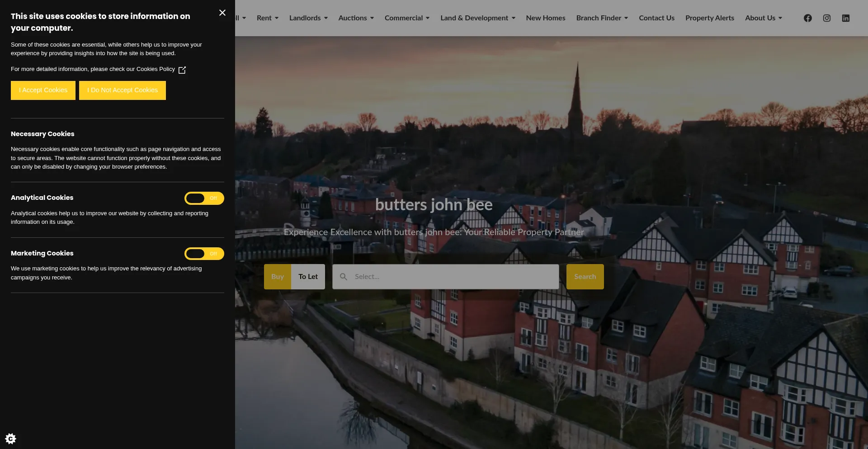This screenshot has width=868, height=449.
Task: Open Facebook page via header icon
Action: [807, 18]
